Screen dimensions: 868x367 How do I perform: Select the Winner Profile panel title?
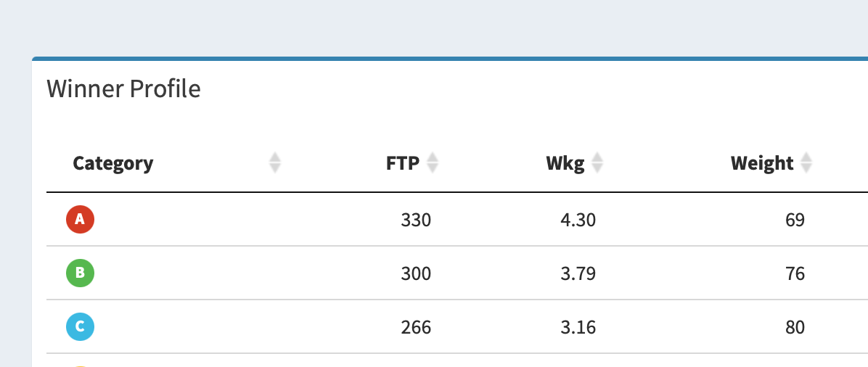coord(123,89)
